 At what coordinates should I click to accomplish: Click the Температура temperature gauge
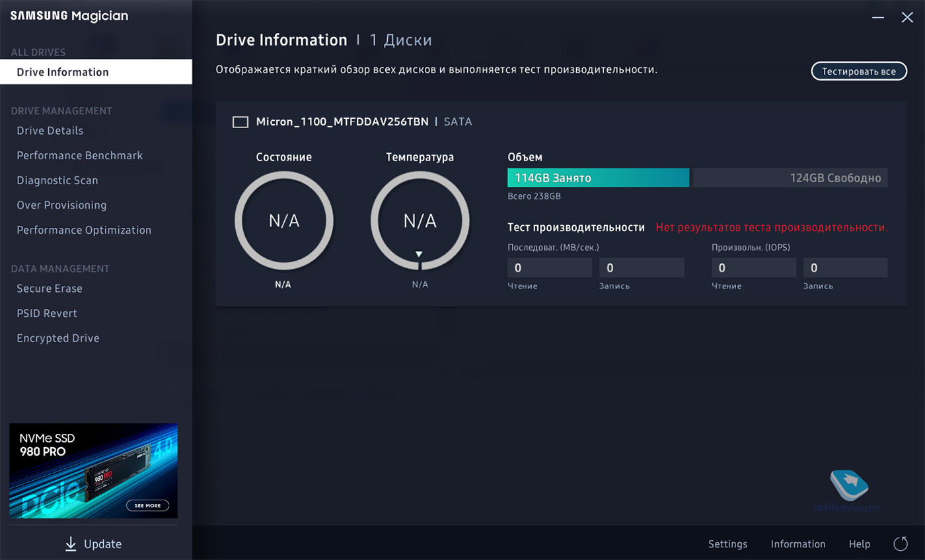420,221
